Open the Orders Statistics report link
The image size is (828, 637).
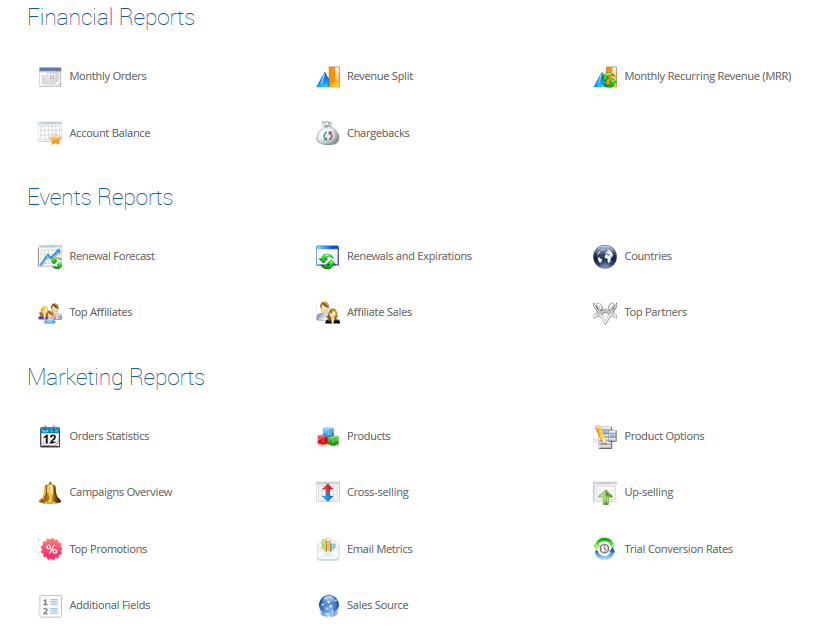[109, 437]
